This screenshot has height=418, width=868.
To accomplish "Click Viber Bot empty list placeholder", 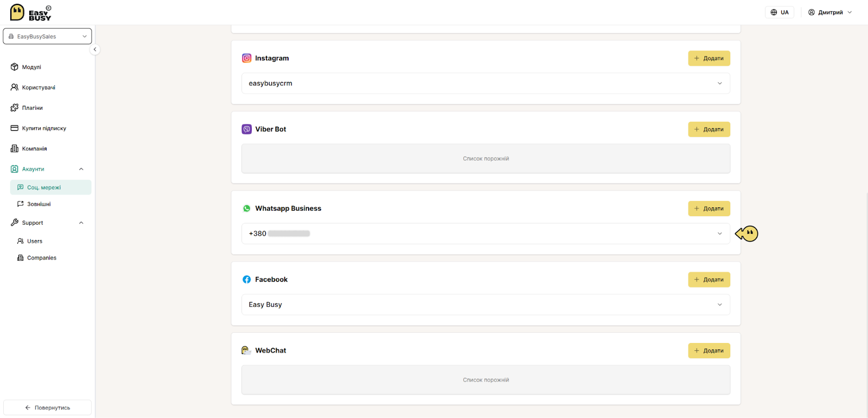I will tap(486, 159).
